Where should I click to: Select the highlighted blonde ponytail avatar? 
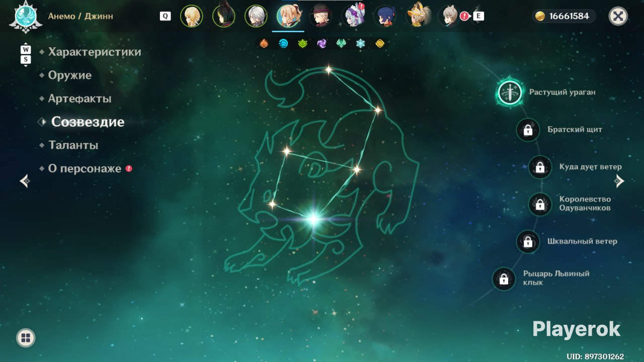[x=288, y=16]
